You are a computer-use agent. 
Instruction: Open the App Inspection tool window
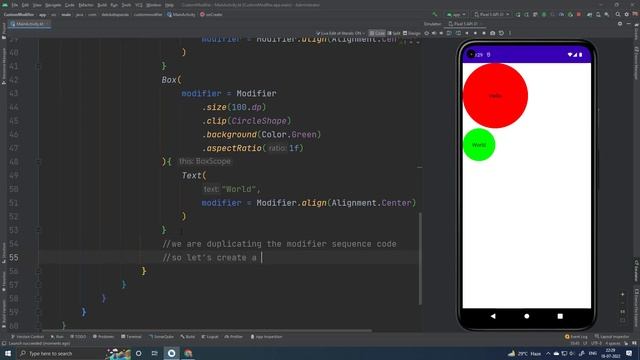click(266, 337)
